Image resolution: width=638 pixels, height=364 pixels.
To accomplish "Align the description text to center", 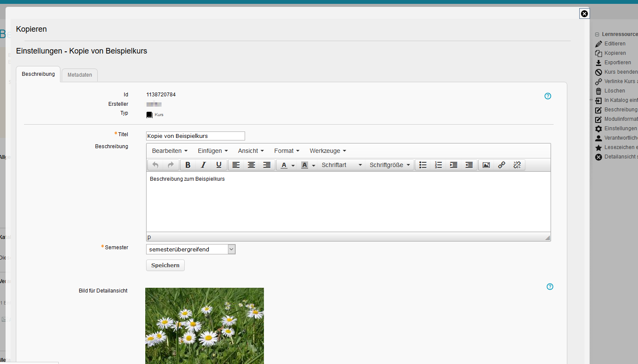I will 252,165.
